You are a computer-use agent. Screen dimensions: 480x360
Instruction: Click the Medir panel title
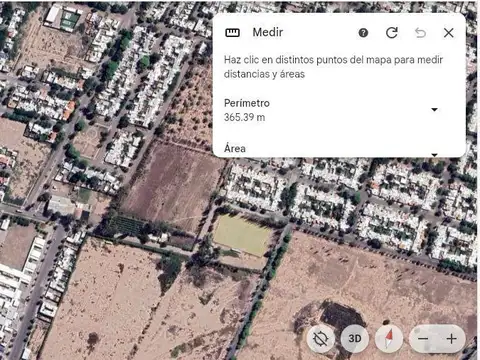click(x=268, y=32)
